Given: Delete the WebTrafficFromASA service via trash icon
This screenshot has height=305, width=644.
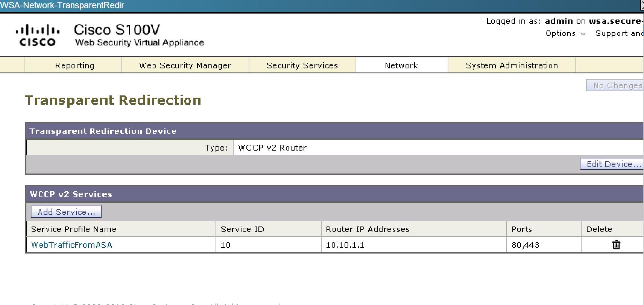Looking at the screenshot, I should tap(616, 245).
